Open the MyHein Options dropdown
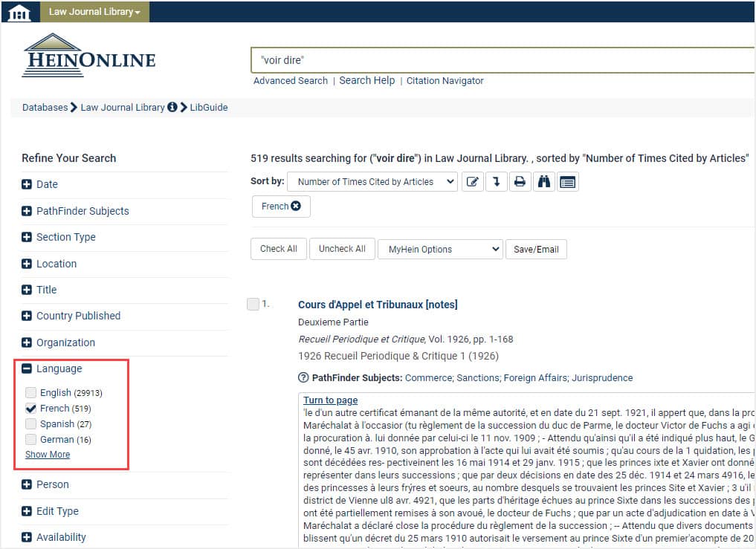This screenshot has width=756, height=549. (440, 249)
